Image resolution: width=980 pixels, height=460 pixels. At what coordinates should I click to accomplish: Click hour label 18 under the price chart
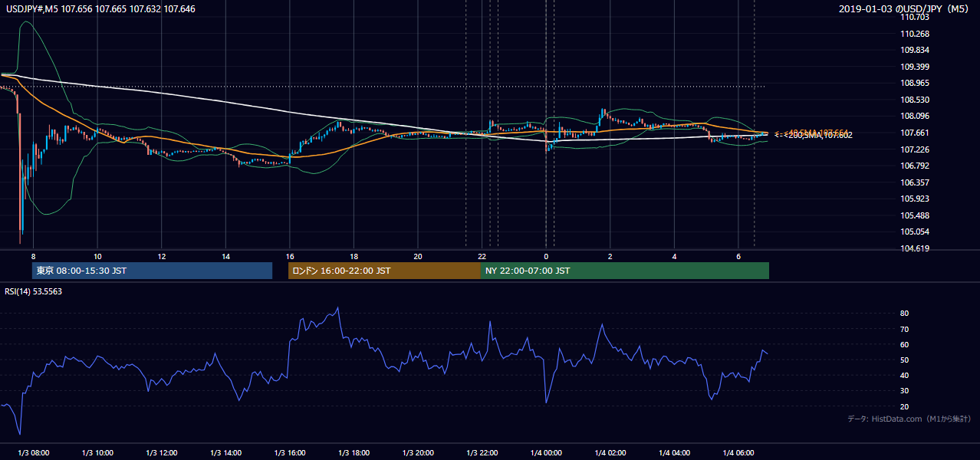pos(354,255)
